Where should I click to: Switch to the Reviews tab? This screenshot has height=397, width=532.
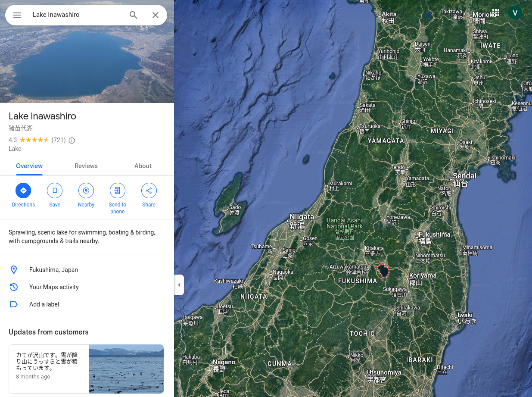point(86,166)
